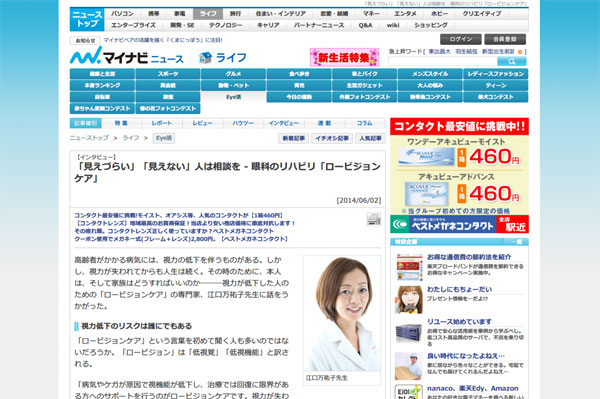Click the 一覧 link in 特別企画 header
This screenshot has height=399, width=600.
[515, 242]
